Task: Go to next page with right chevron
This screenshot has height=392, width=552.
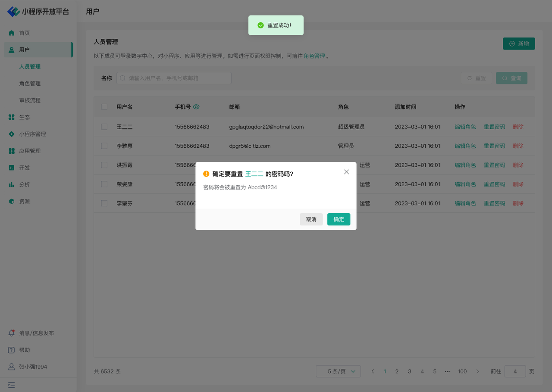Action: click(477, 371)
